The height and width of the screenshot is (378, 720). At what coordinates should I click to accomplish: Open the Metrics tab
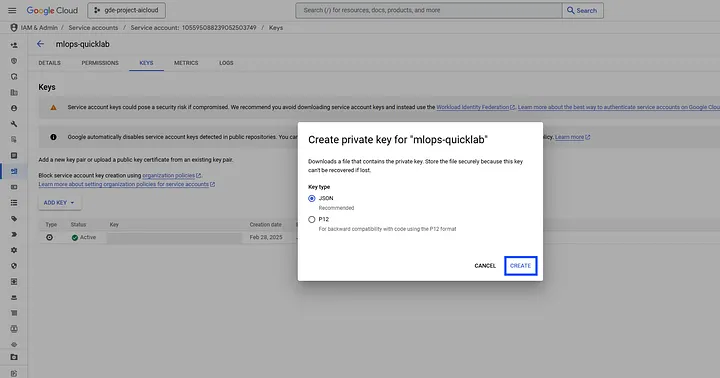[186, 63]
